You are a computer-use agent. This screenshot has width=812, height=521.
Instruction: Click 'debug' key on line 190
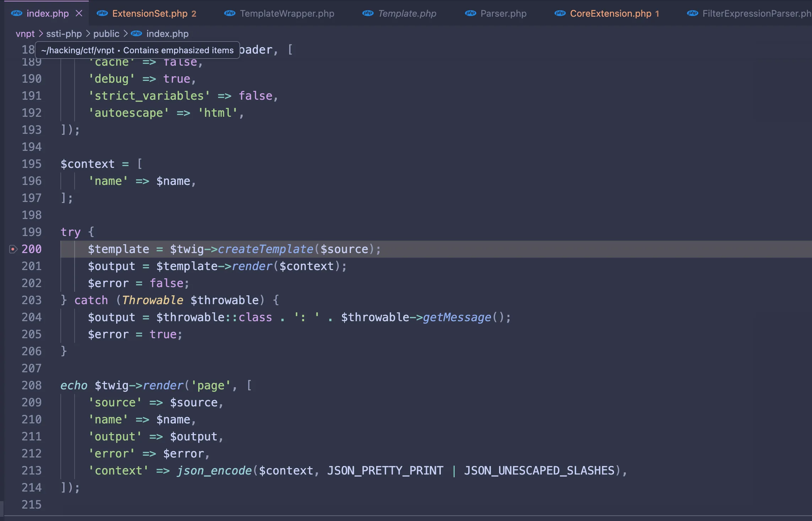point(112,79)
